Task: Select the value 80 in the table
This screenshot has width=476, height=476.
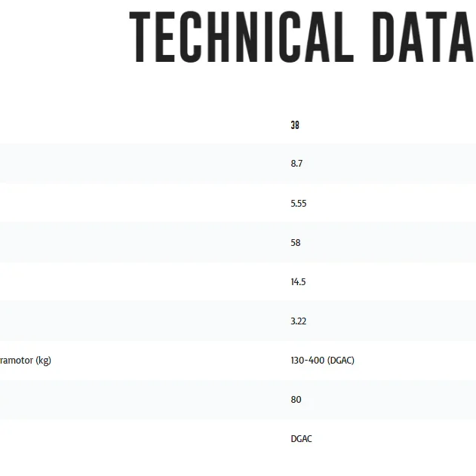Action: click(x=296, y=400)
